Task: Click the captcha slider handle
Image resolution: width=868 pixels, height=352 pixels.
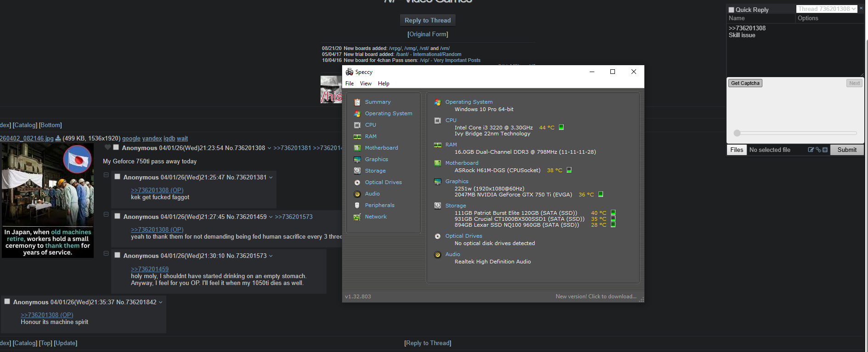Action: pos(737,133)
